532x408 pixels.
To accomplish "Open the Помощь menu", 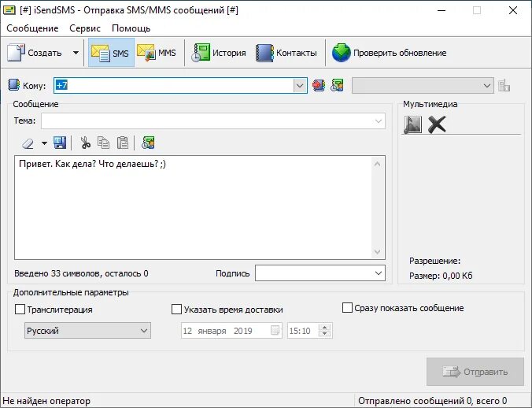I will 131,28.
